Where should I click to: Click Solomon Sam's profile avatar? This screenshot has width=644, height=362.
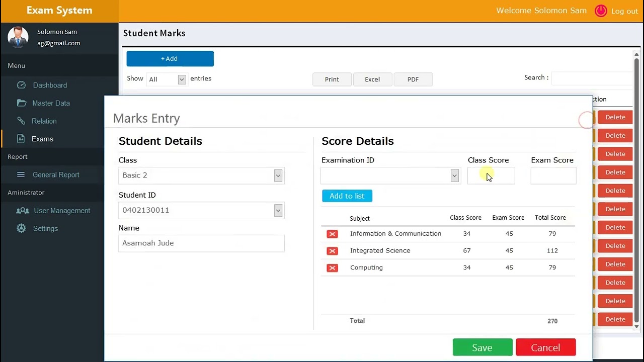[18, 37]
